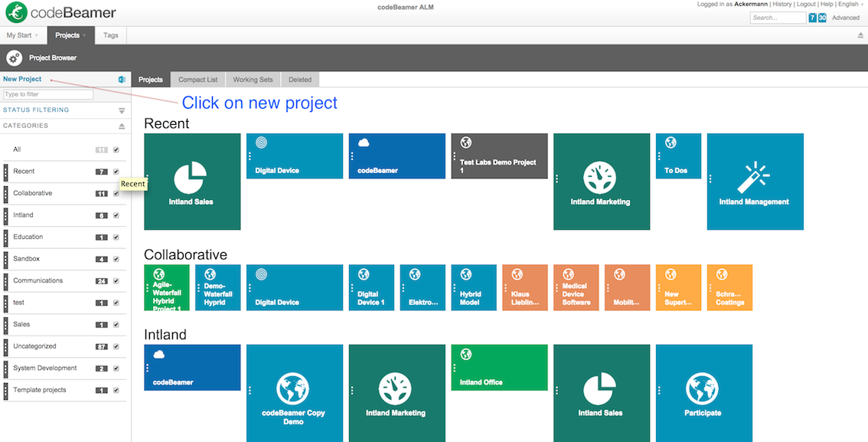Open the Intland Sales tile under Intland

coord(602,393)
